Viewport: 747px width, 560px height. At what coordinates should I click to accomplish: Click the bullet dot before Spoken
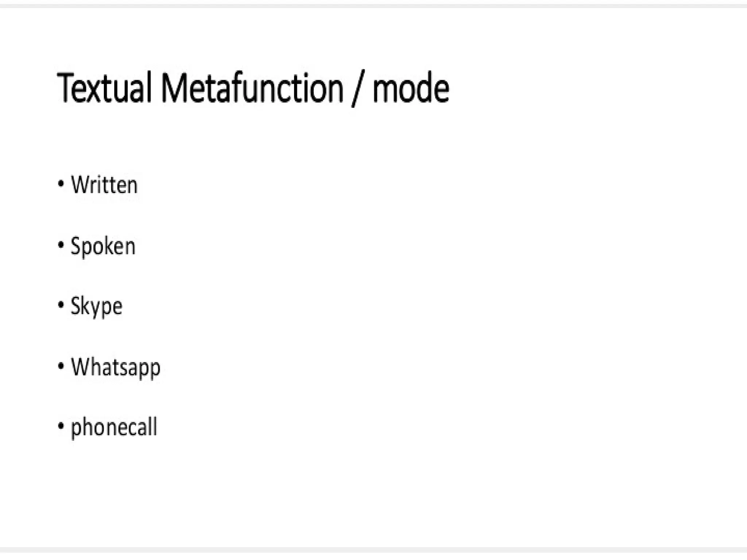pos(61,245)
